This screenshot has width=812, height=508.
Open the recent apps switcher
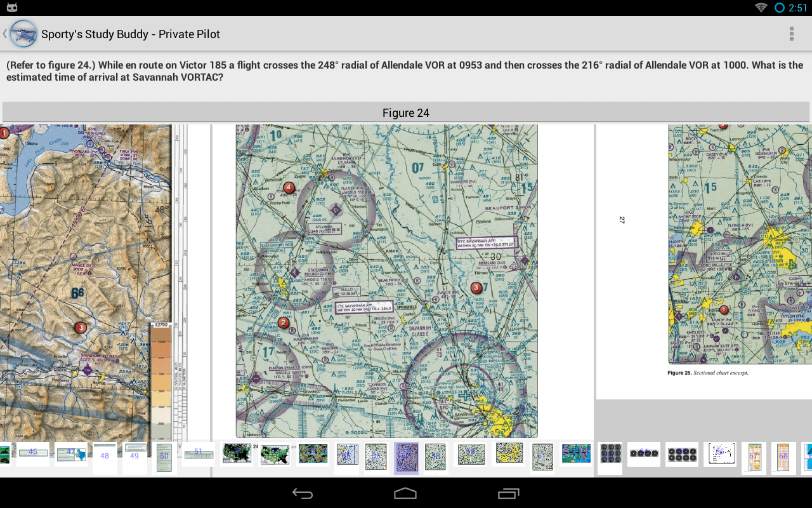[x=508, y=493]
